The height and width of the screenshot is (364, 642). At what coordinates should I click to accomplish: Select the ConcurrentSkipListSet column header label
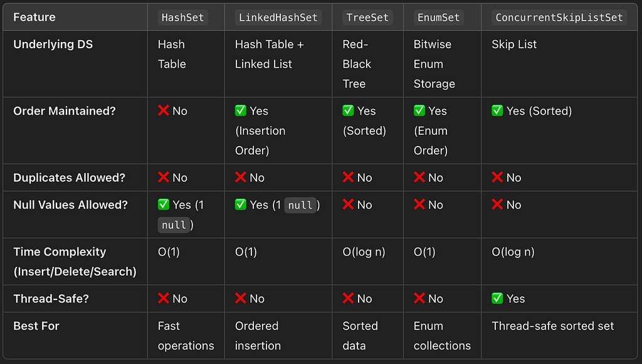coord(559,18)
